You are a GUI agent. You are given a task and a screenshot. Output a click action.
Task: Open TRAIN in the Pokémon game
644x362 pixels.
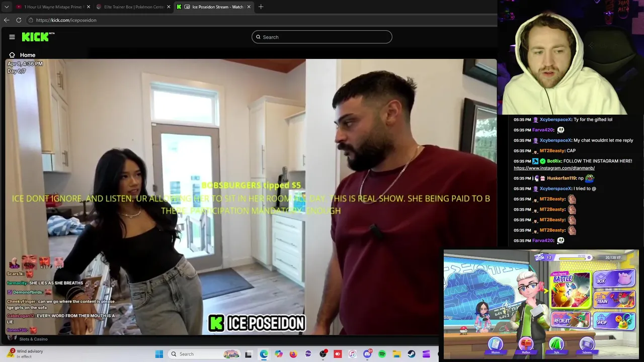click(x=614, y=300)
